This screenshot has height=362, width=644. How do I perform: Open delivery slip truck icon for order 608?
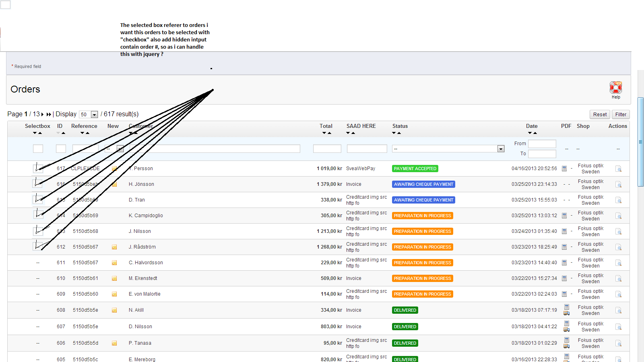click(x=566, y=313)
